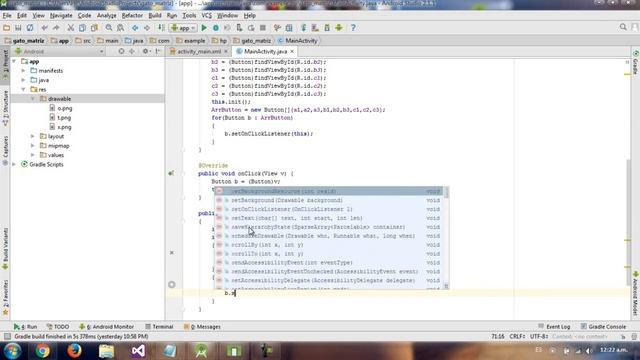Open the app run configuration dropdown

pyautogui.click(x=184, y=28)
